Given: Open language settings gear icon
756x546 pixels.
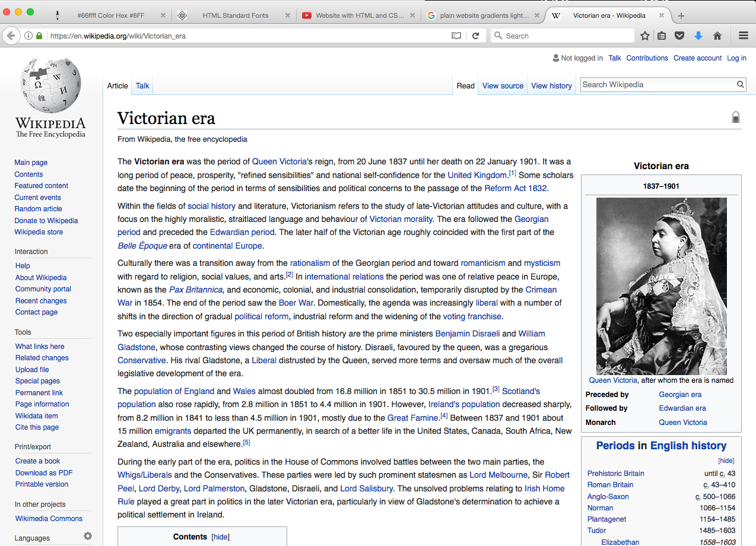Looking at the screenshot, I should click(88, 536).
